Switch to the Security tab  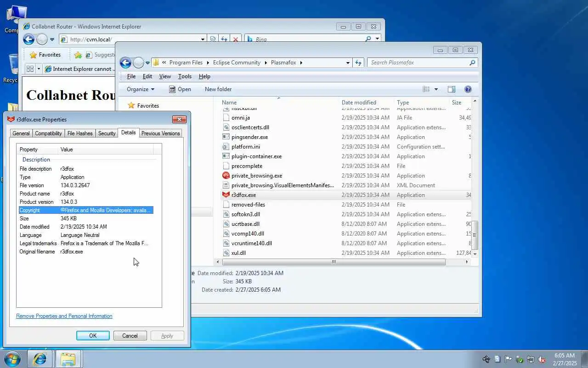pos(107,133)
